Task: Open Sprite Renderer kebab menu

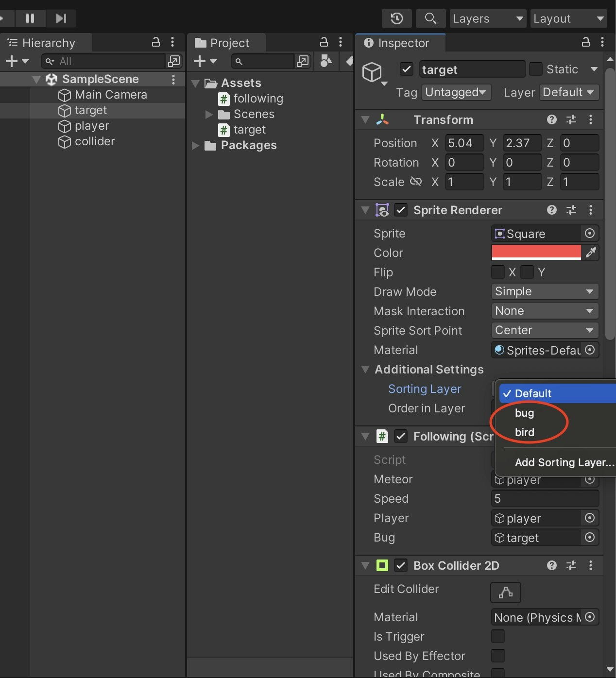Action: (x=591, y=210)
